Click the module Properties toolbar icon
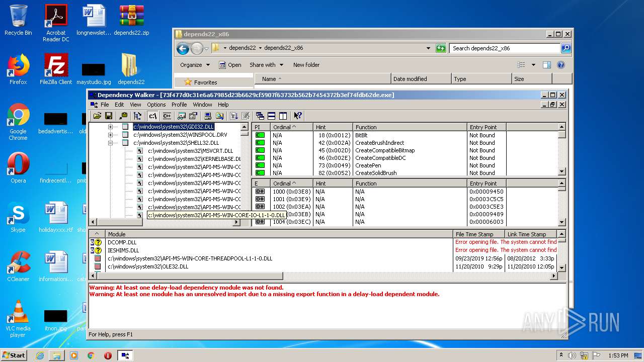The height and width of the screenshot is (362, 644). (193, 116)
